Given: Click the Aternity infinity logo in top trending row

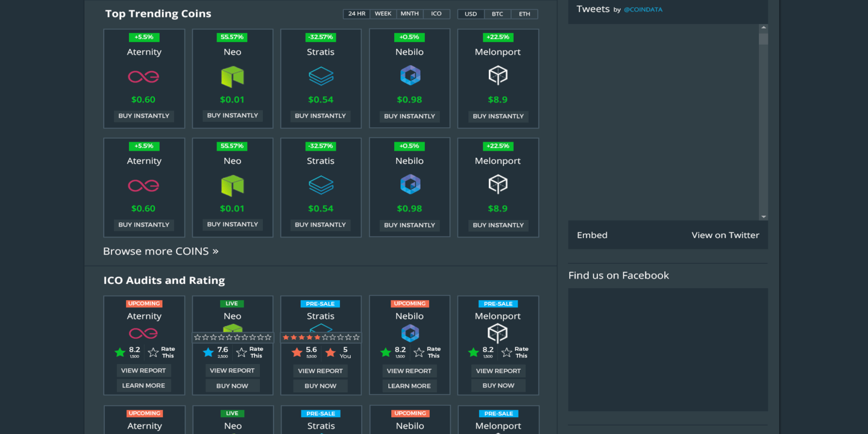Looking at the screenshot, I should point(143,77).
